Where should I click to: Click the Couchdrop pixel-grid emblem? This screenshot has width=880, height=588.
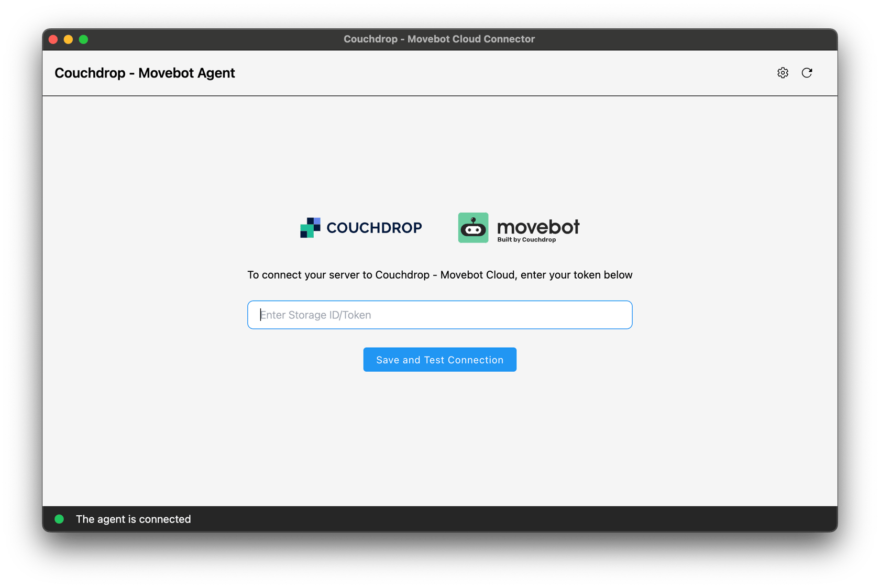[310, 227]
